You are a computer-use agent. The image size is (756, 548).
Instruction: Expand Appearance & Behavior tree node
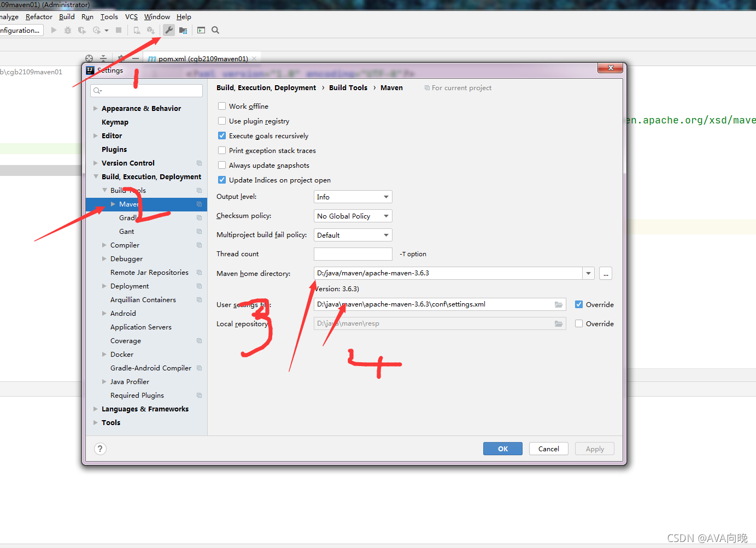click(x=96, y=108)
